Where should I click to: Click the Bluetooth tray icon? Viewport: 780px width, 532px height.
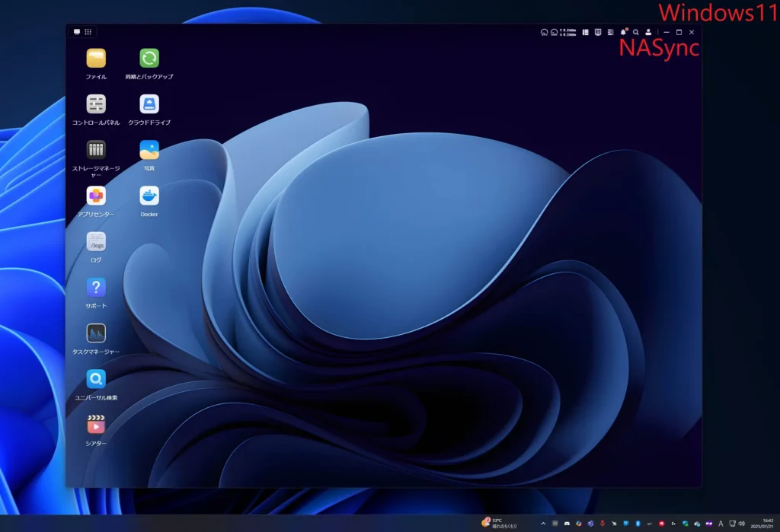click(x=638, y=524)
